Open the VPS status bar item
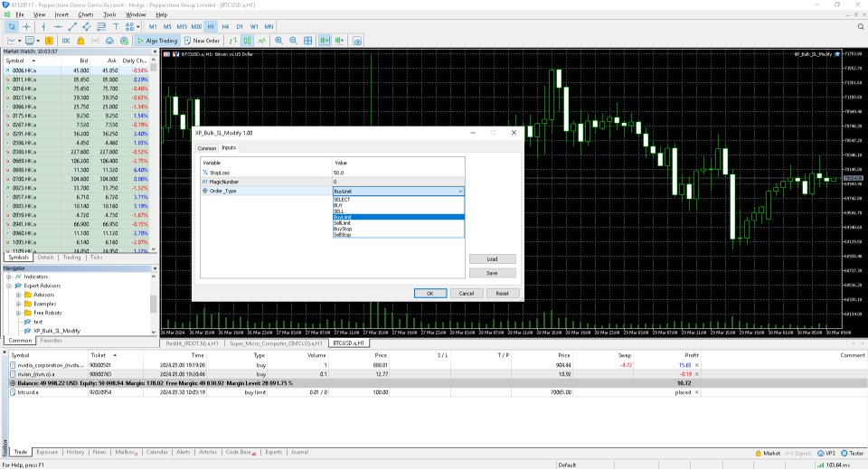The image size is (868, 469). click(826, 453)
